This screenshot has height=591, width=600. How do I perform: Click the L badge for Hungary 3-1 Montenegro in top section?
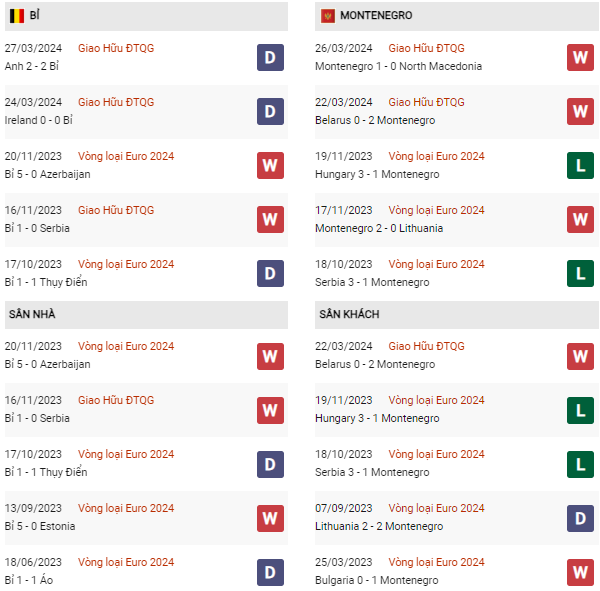(x=580, y=165)
